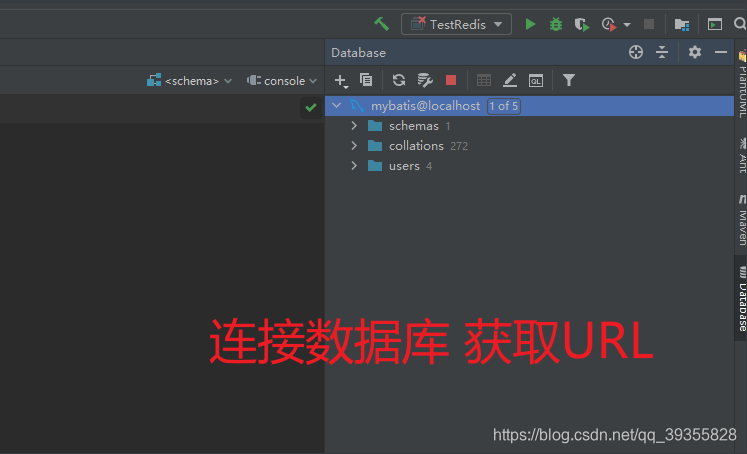
Task: Open the <schema> selector dropdown
Action: tap(190, 81)
